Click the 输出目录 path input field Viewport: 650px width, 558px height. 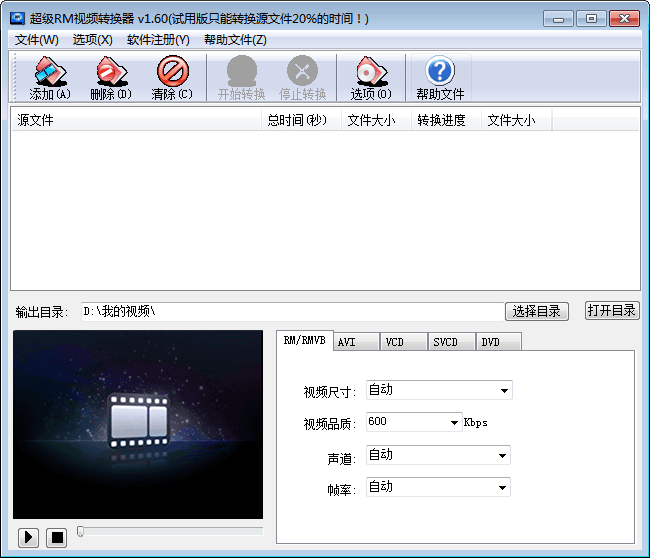tap(292, 311)
